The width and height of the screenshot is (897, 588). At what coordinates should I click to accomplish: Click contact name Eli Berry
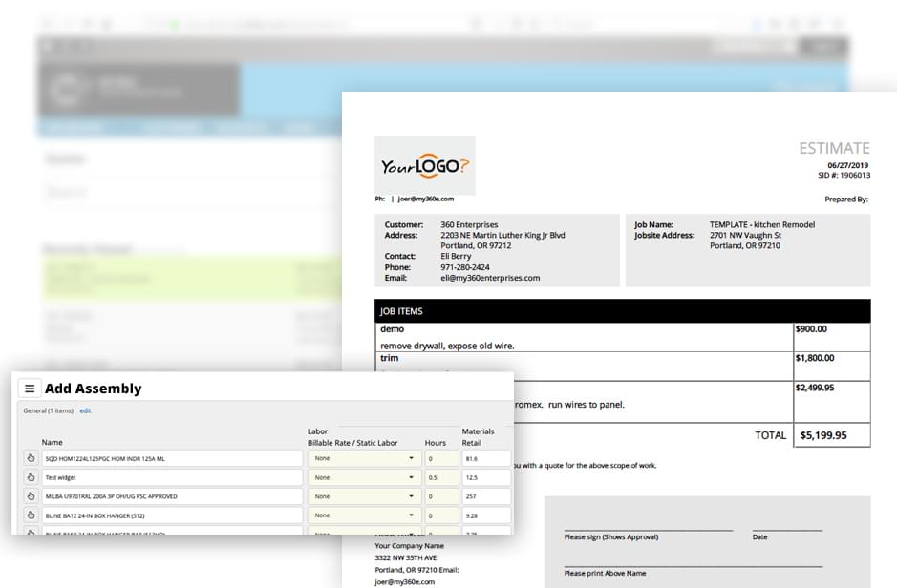pos(456,256)
